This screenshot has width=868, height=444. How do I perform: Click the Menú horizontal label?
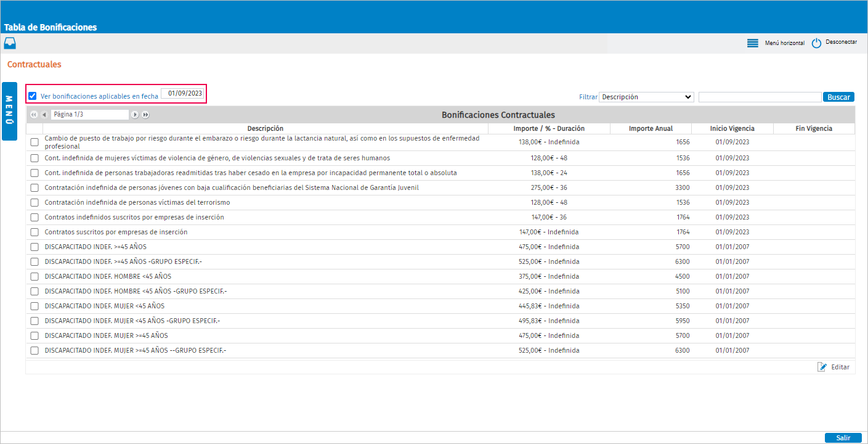point(784,43)
